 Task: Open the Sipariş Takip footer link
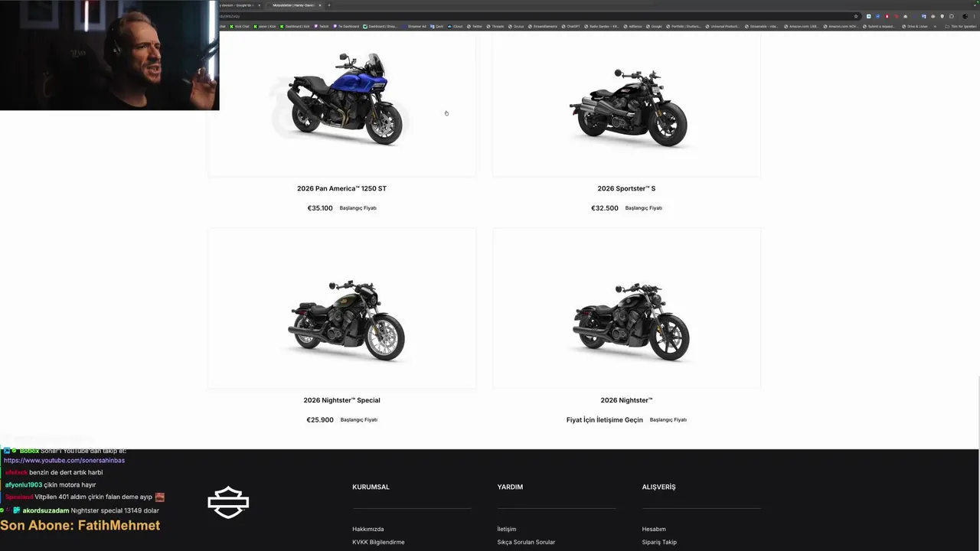click(659, 542)
